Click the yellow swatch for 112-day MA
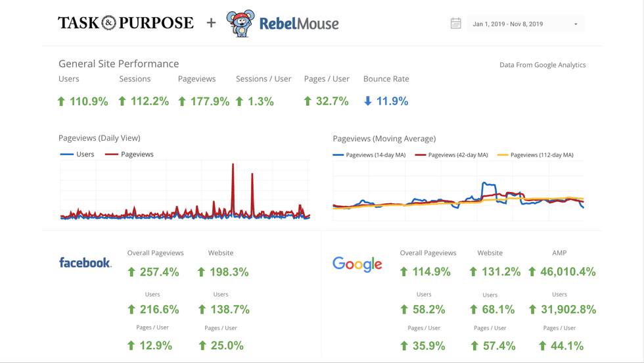Screen dimensions: 644x363 click(503, 155)
